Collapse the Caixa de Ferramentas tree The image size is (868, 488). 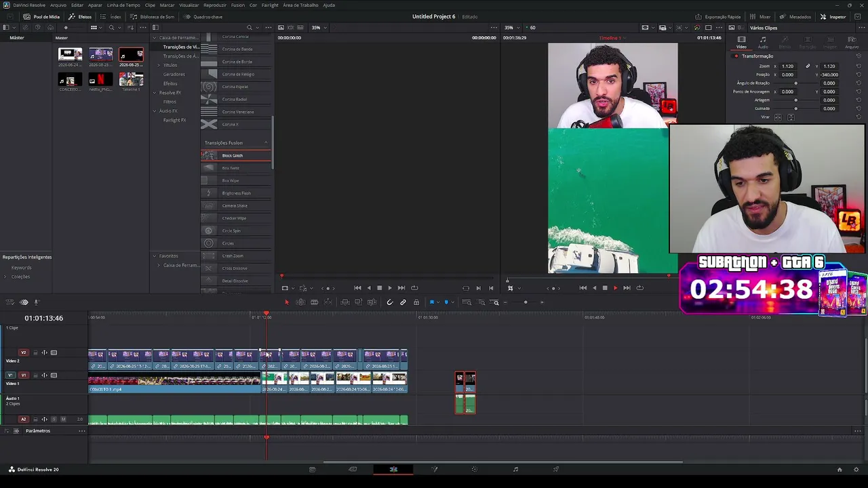pyautogui.click(x=155, y=38)
